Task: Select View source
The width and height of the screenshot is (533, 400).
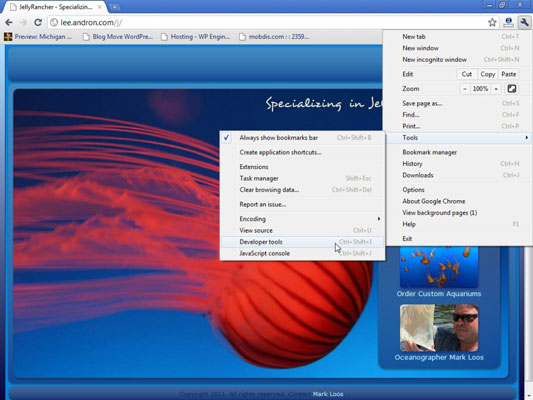Action: 303,230
